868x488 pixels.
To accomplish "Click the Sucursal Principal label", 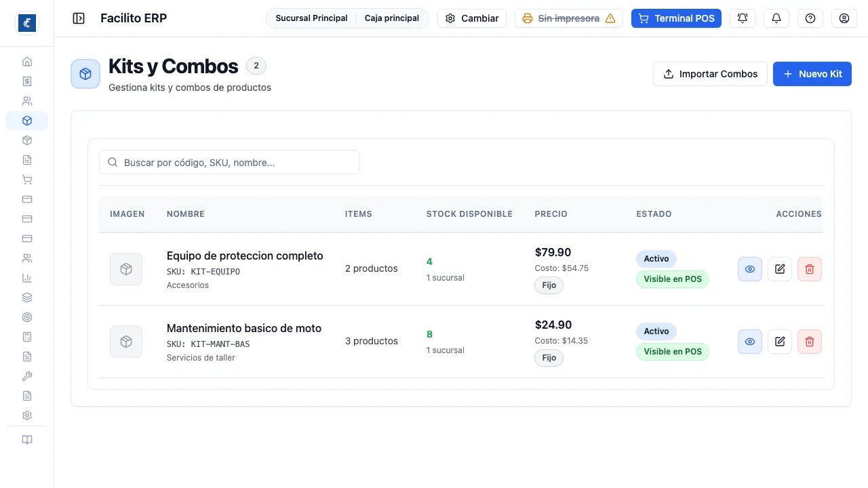I will click(x=311, y=18).
